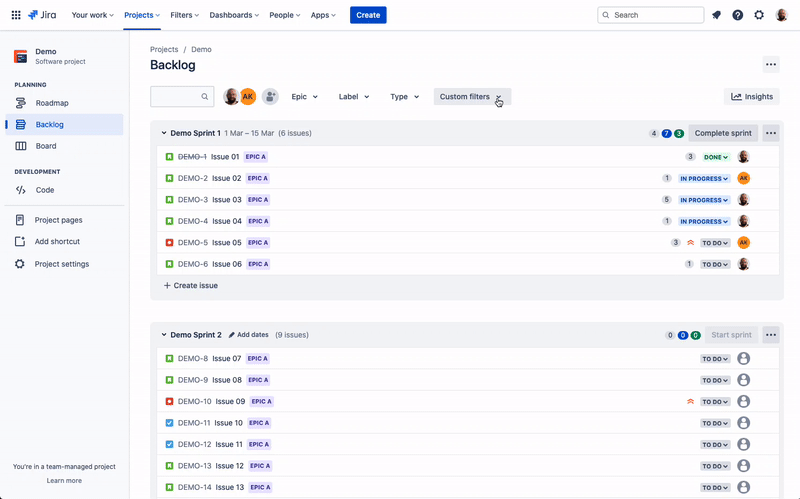Open the Epic filter dropdown
The width and height of the screenshot is (800, 499).
[305, 96]
